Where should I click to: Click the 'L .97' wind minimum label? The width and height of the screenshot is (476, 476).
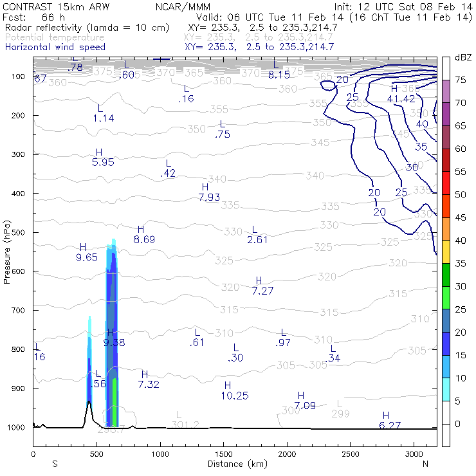click(x=282, y=338)
